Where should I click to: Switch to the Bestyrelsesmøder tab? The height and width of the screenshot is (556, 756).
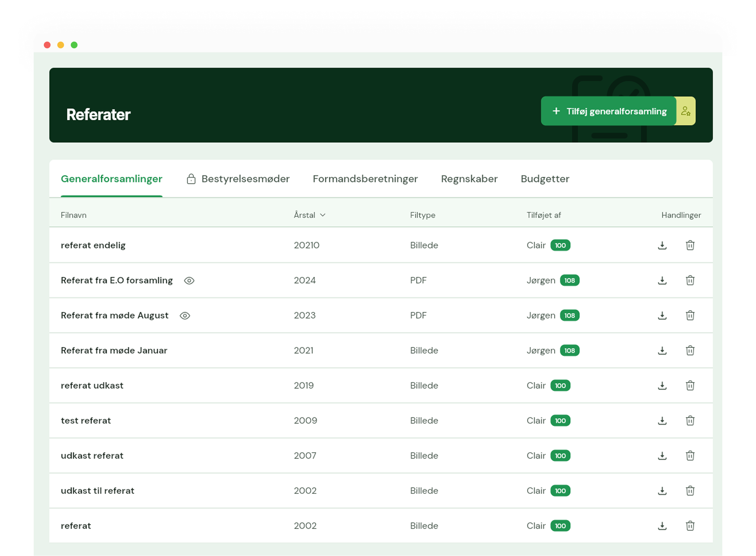pyautogui.click(x=238, y=179)
